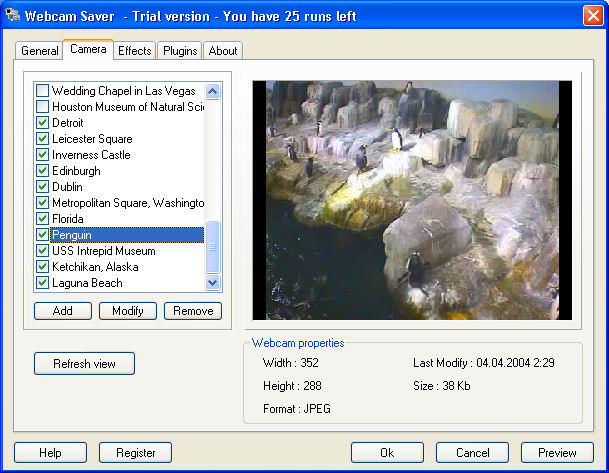The width and height of the screenshot is (609, 473).
Task: Open the Effects tab
Action: pos(134,51)
